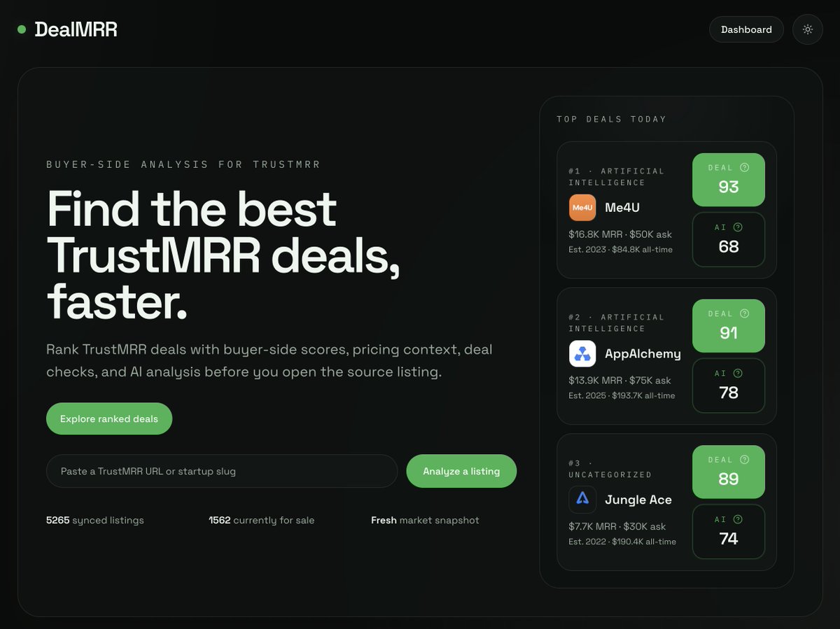Image resolution: width=840 pixels, height=629 pixels.
Task: Open the Dashboard button
Action: (x=746, y=29)
